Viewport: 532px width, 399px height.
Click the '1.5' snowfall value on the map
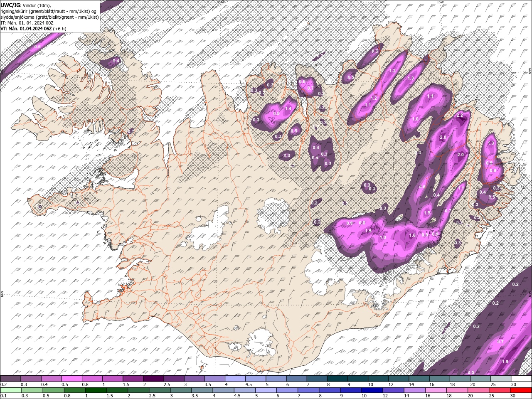tap(427, 213)
